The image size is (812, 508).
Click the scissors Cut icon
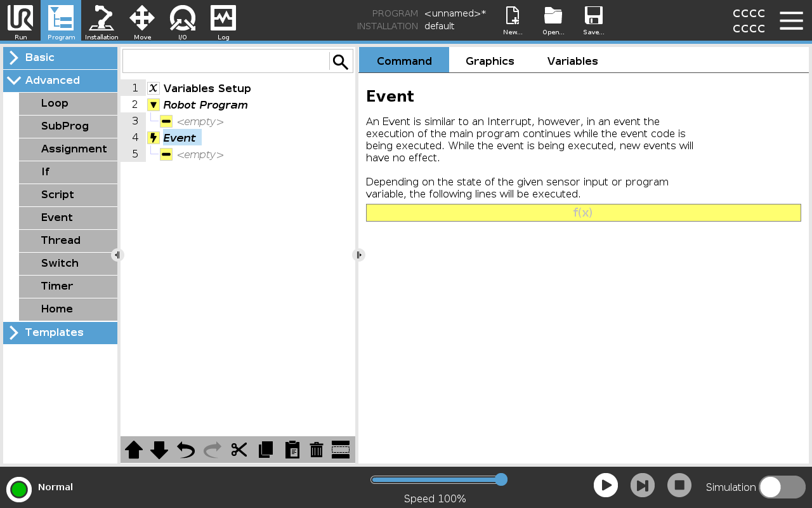tap(239, 450)
